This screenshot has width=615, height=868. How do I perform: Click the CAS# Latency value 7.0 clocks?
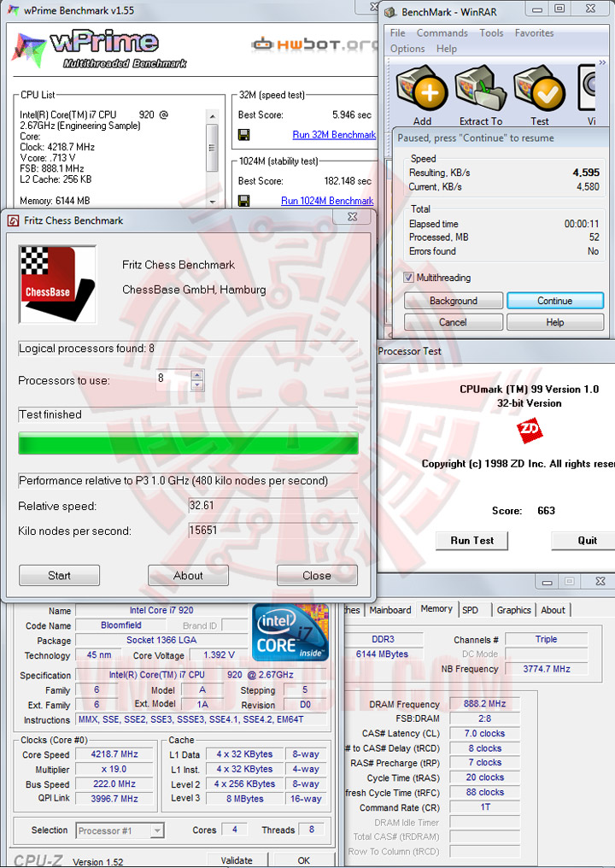click(x=485, y=734)
